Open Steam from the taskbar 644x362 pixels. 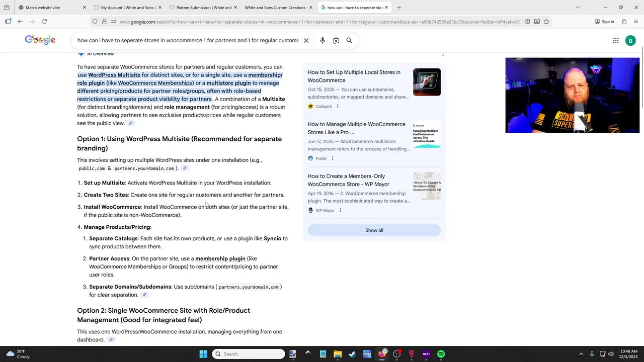pyautogui.click(x=352, y=354)
